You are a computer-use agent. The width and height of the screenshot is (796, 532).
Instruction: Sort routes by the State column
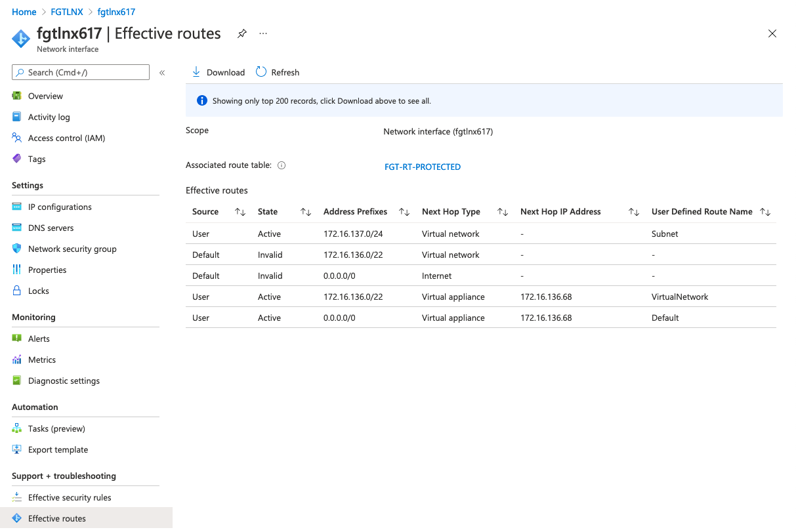[x=305, y=212]
